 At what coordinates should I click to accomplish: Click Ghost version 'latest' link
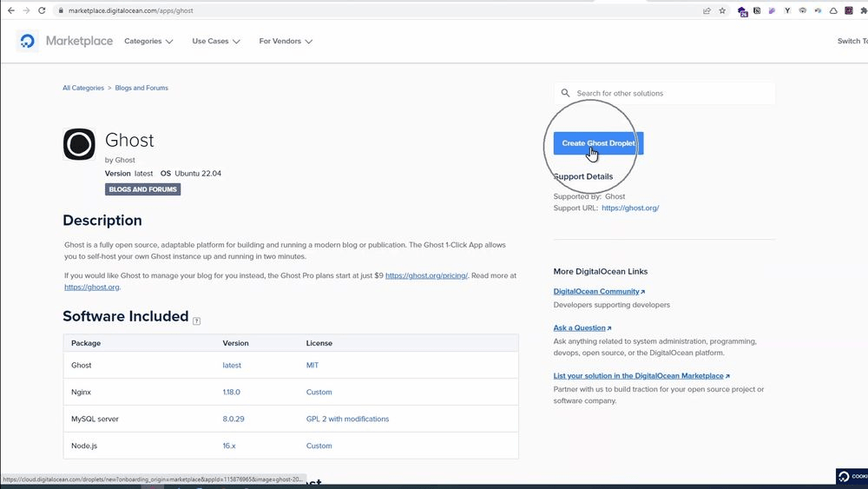pyautogui.click(x=232, y=365)
